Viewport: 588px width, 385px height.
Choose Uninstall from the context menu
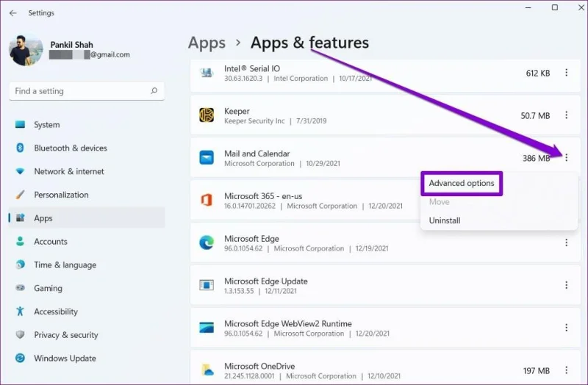445,220
